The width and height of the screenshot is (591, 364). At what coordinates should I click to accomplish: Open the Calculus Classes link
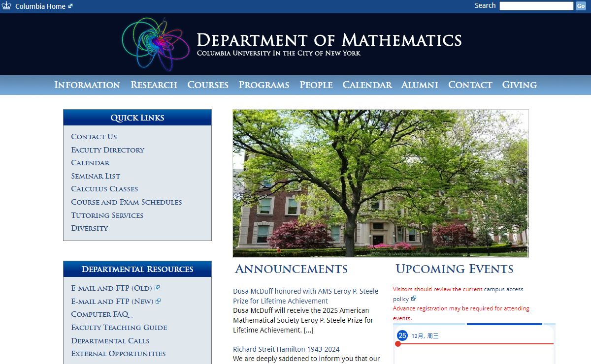point(104,189)
